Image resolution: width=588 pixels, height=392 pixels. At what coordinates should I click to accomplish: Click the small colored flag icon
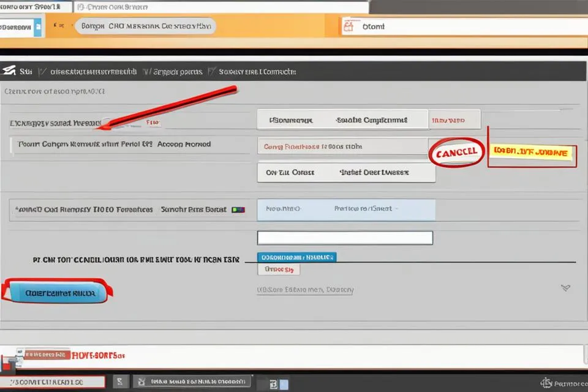(x=238, y=209)
